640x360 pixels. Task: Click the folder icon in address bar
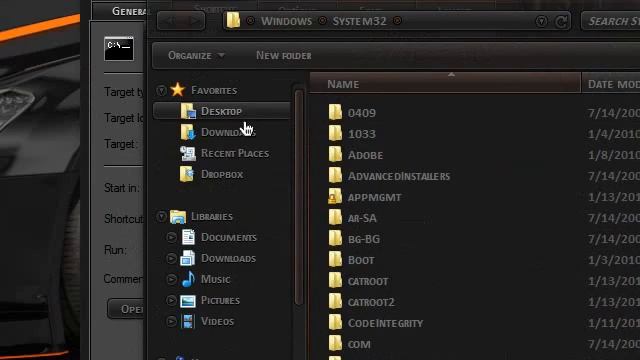233,20
